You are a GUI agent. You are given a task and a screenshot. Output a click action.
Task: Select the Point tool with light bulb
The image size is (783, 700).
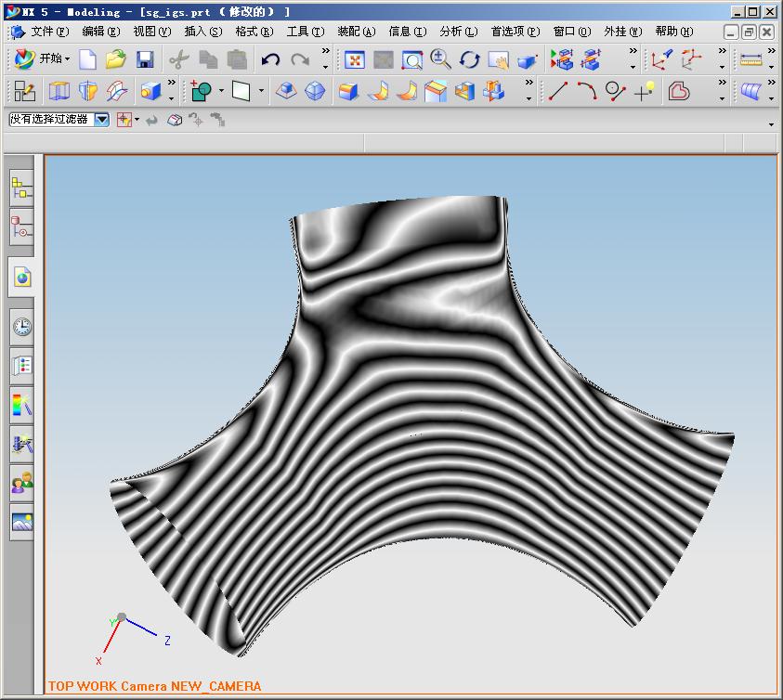point(645,91)
